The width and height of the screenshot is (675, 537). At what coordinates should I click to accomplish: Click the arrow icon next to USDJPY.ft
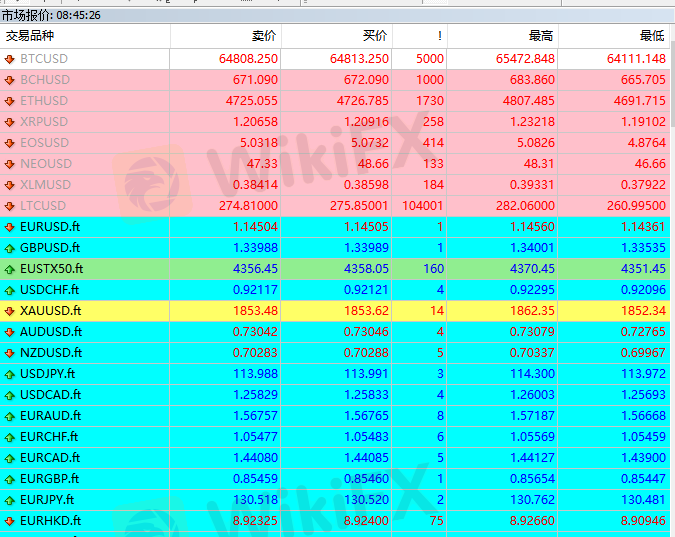point(10,374)
